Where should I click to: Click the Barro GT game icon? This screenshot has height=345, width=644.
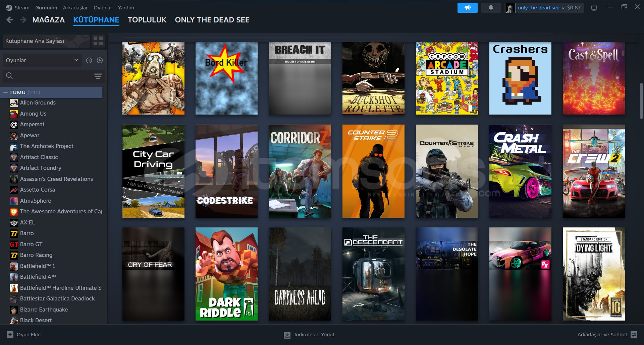(x=14, y=245)
